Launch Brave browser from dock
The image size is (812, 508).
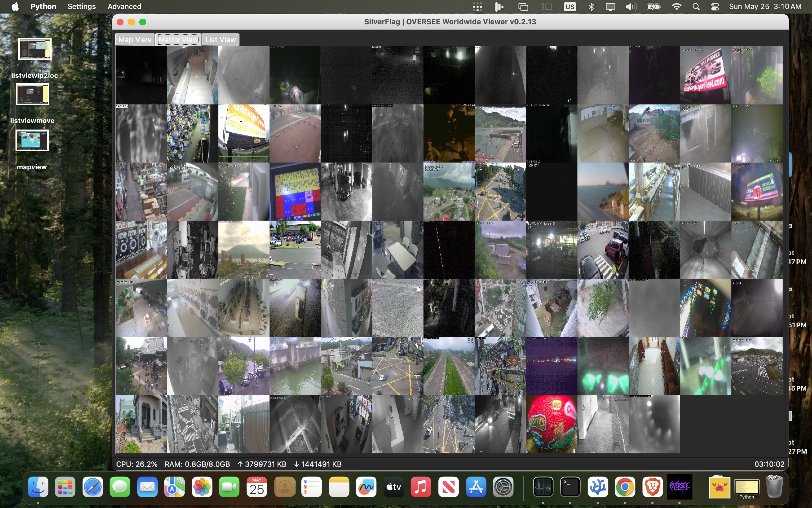pyautogui.click(x=652, y=487)
